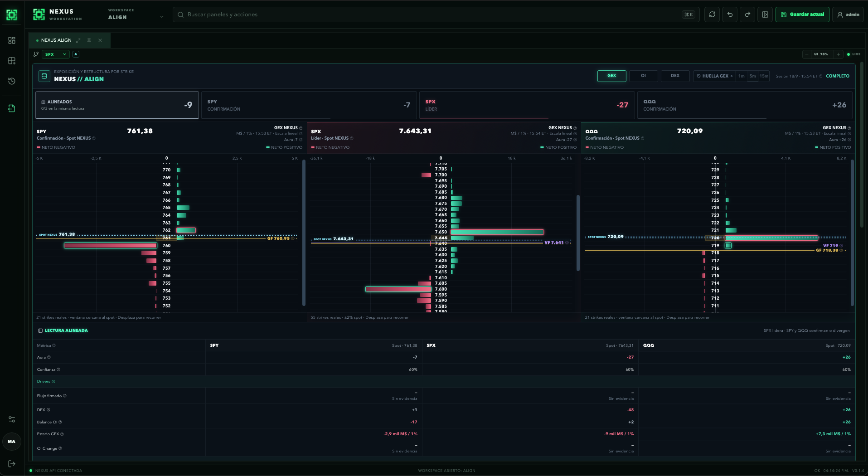This screenshot has height=476, width=868.
Task: Switch exposure mode to DEX
Action: click(x=675, y=76)
